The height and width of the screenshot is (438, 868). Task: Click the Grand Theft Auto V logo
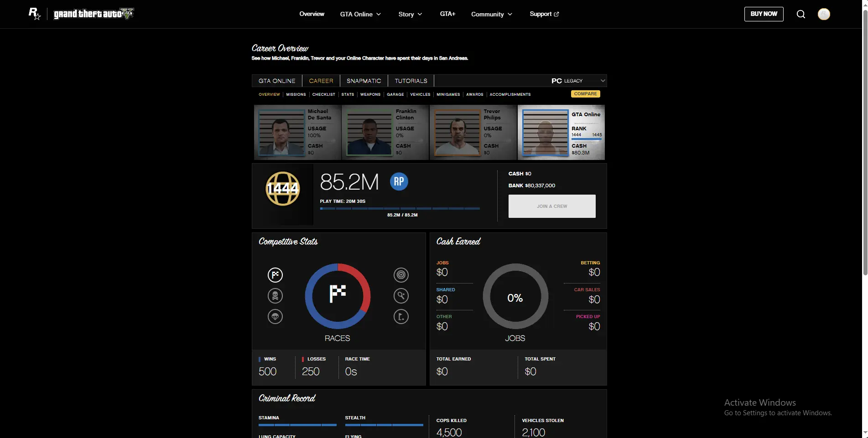pyautogui.click(x=94, y=14)
